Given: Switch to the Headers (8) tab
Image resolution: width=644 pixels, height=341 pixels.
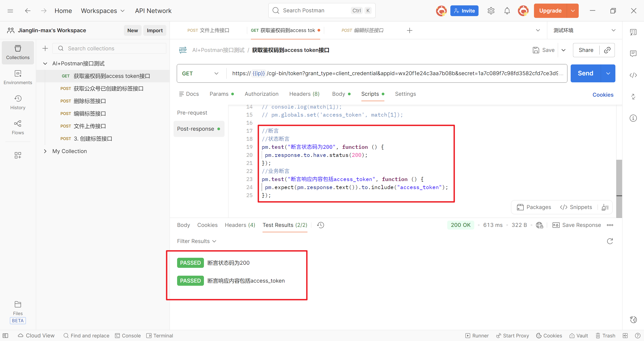Looking at the screenshot, I should point(304,94).
